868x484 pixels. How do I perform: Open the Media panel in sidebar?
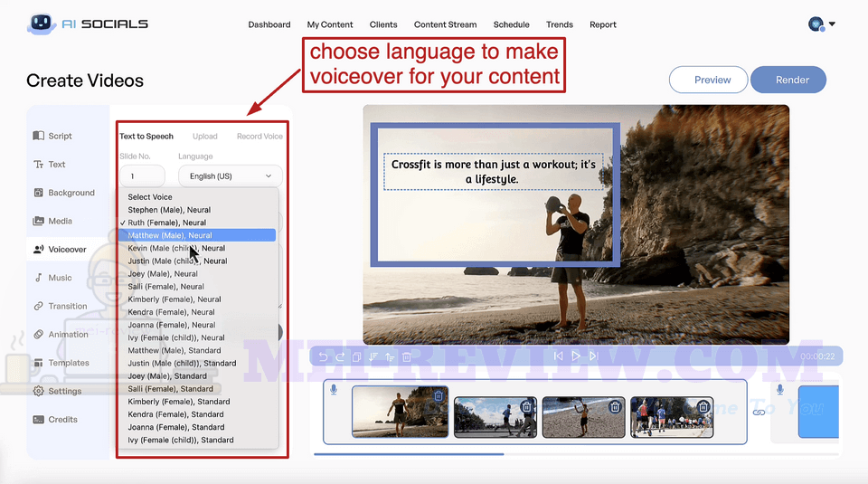tap(52, 221)
